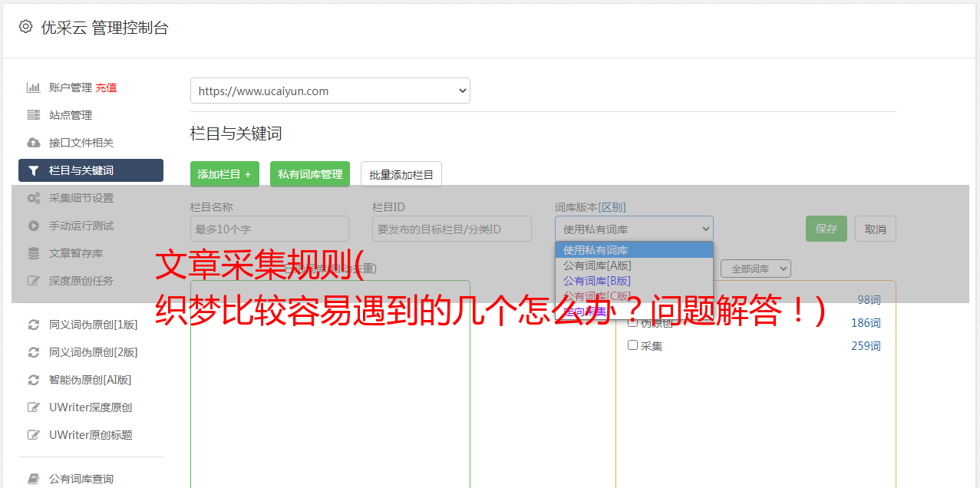980x488 pixels.
Task: Choose 公有词库[A版] from the list
Action: click(x=597, y=265)
